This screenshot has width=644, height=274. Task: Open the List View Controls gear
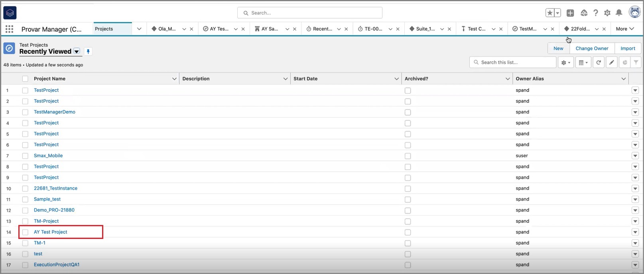[x=565, y=63]
